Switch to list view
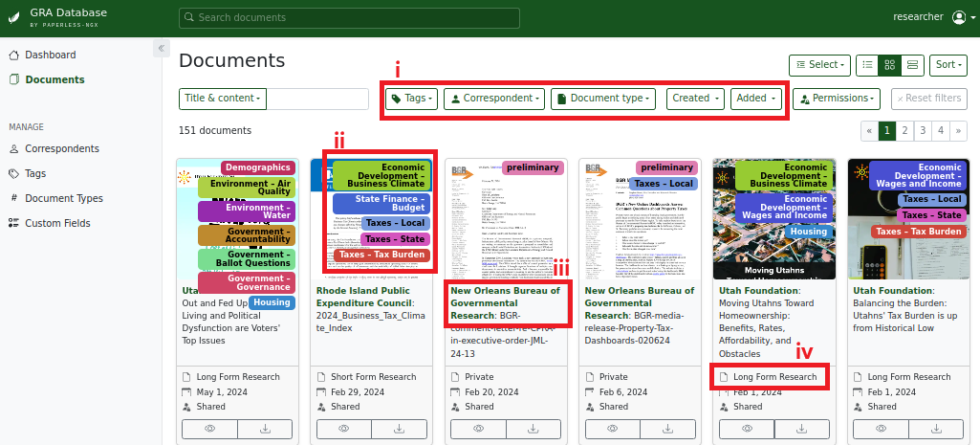Image resolution: width=980 pixels, height=445 pixels. [867, 64]
